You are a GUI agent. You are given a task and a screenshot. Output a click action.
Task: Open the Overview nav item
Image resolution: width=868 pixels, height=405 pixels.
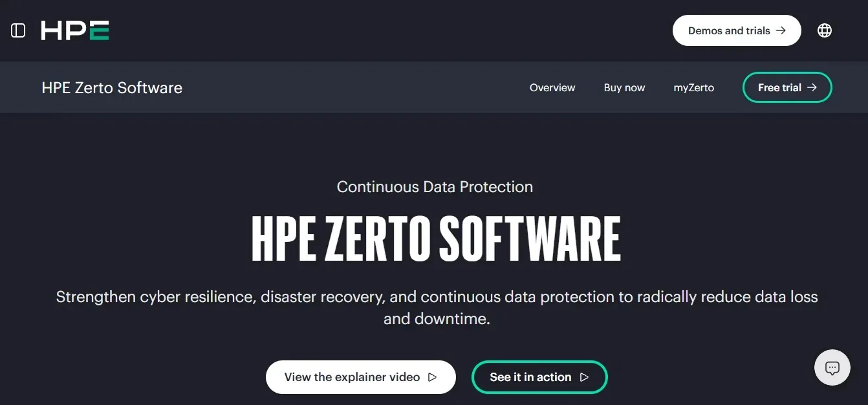point(552,87)
